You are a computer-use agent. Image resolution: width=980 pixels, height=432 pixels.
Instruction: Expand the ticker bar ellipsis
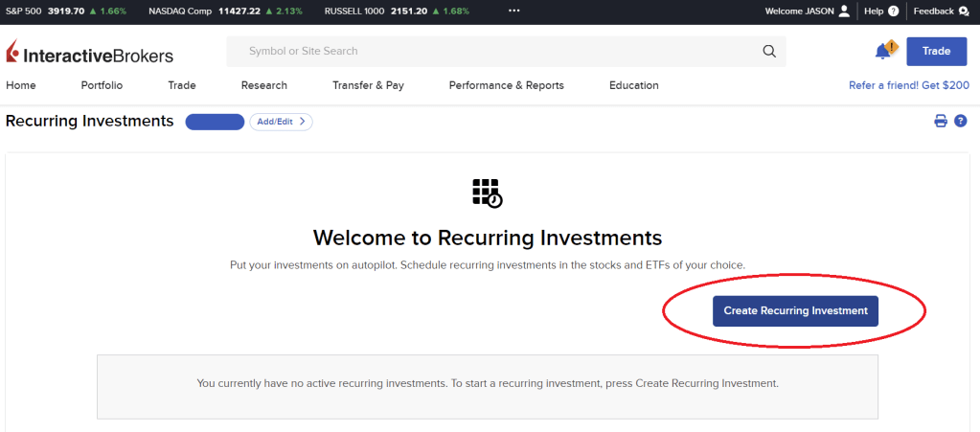pos(513,11)
